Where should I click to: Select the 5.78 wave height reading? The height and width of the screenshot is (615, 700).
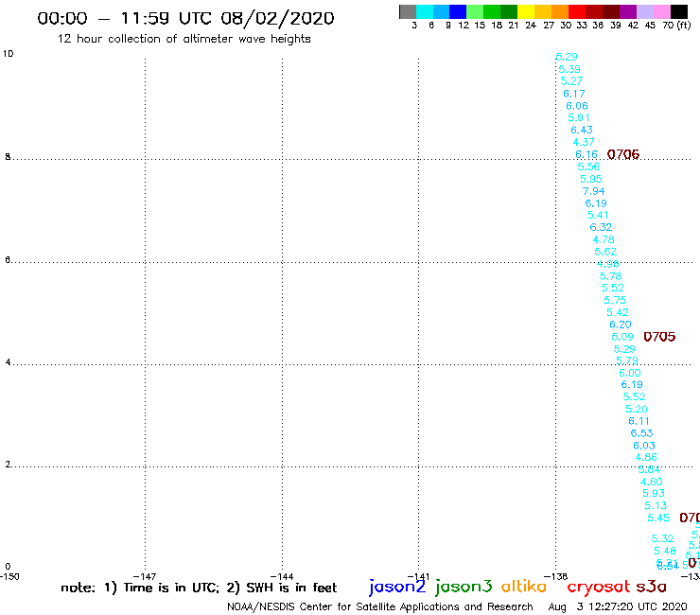[x=611, y=276]
